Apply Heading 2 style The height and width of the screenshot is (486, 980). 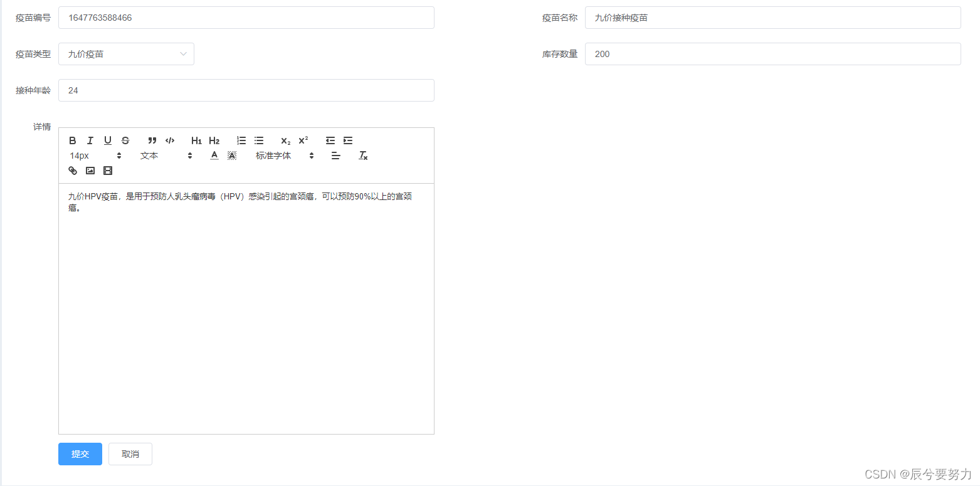point(214,140)
